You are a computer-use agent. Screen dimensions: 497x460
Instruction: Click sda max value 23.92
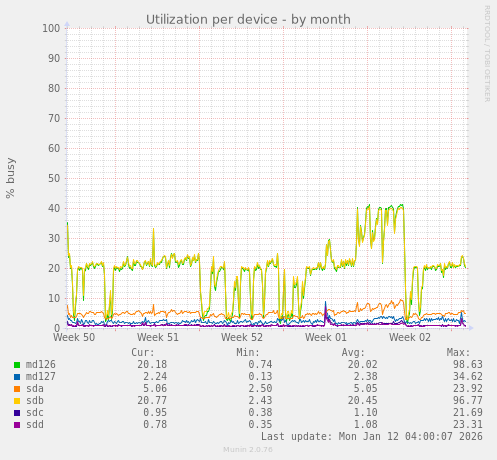click(468, 389)
